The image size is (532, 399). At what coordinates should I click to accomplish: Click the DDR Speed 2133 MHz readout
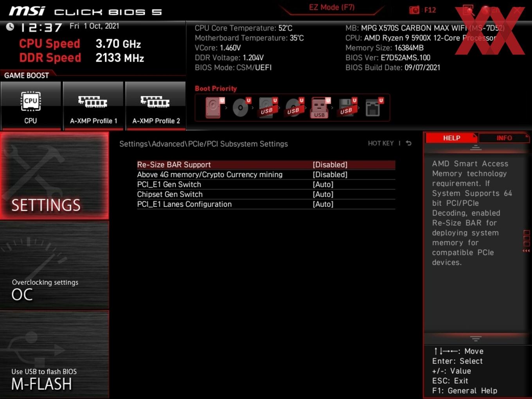tap(82, 58)
